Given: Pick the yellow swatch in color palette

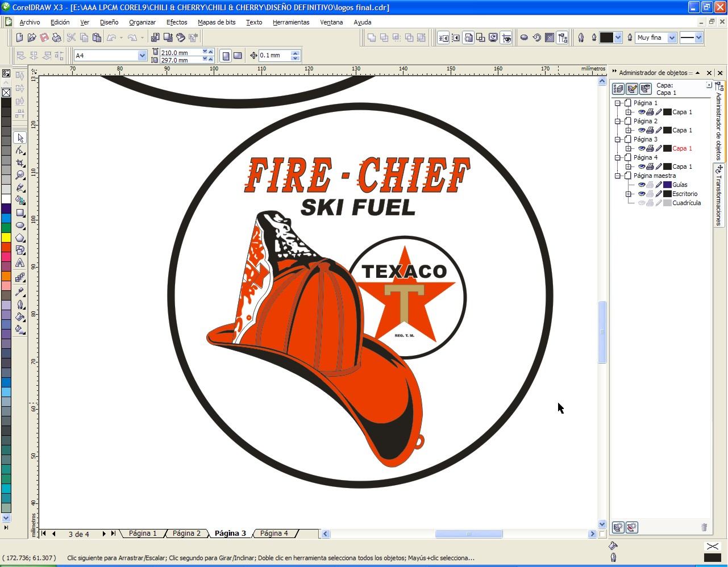Looking at the screenshot, I should (x=6, y=237).
